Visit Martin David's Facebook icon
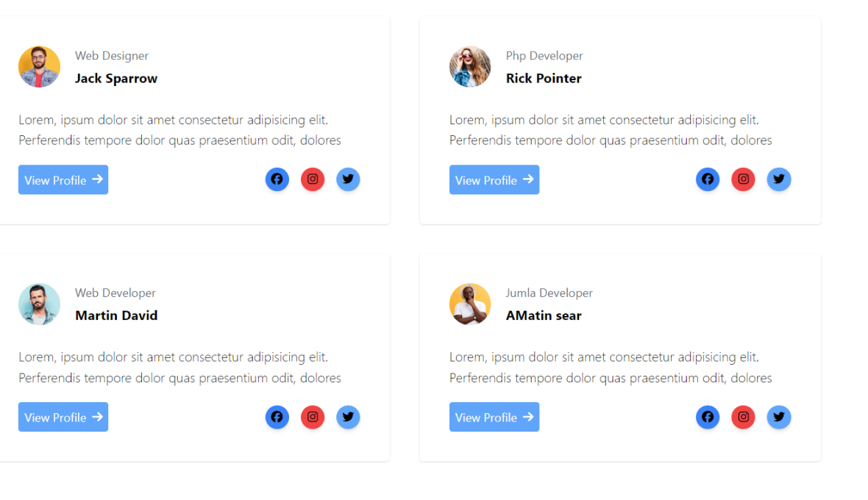Image resolution: width=868 pixels, height=500 pixels. coord(277,417)
